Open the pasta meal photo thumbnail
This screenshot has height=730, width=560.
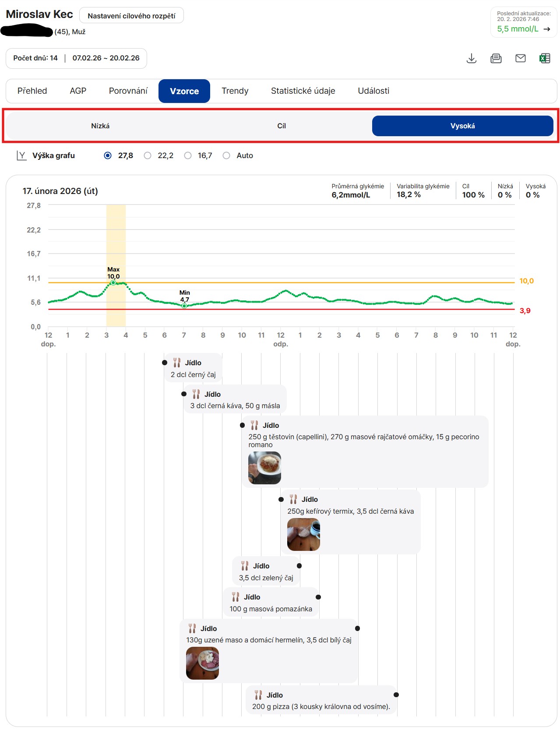tap(264, 468)
